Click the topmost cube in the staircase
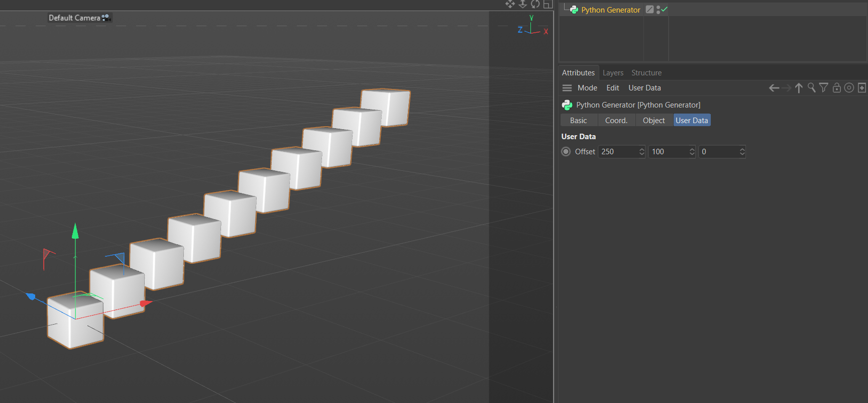The height and width of the screenshot is (403, 868). pos(386,107)
